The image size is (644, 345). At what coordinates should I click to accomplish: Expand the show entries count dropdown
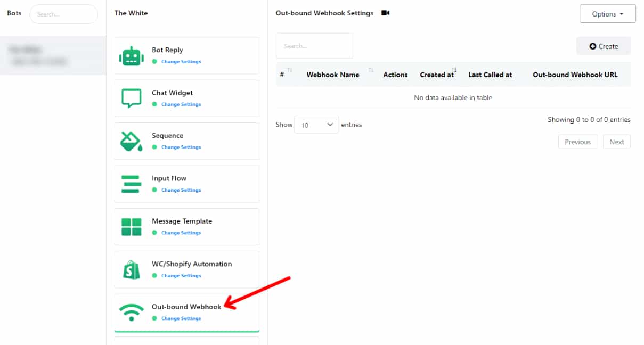point(316,125)
